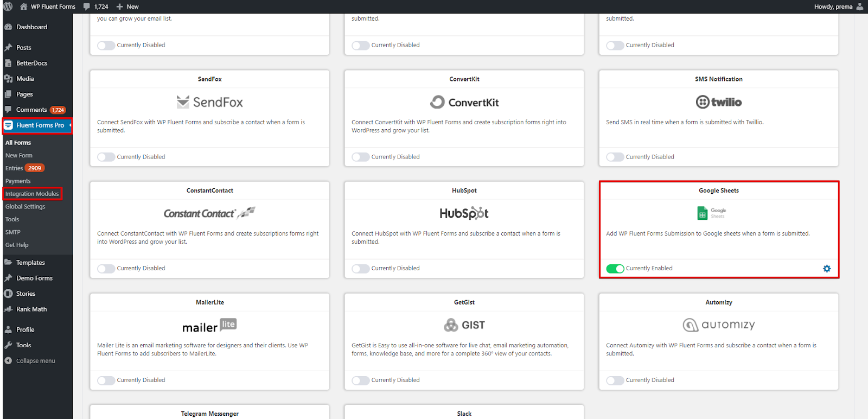Click the Google Sheets logo

coord(711,213)
